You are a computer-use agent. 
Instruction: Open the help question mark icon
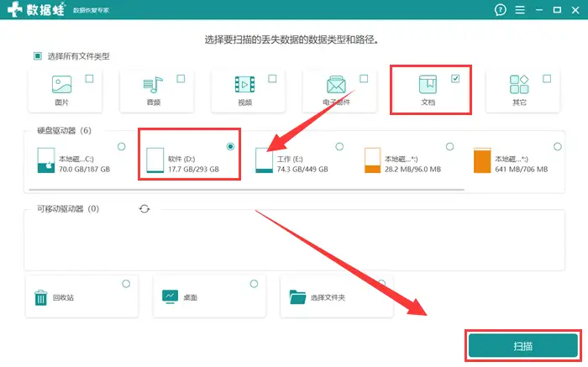click(x=500, y=10)
